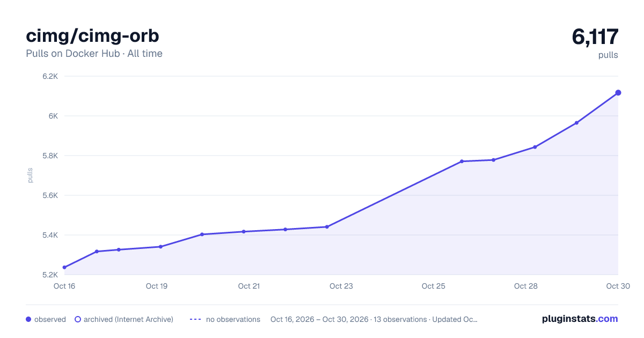Click the 'Oct 30' x-axis label
Viewport: 644px width, 338px height.
click(617, 286)
